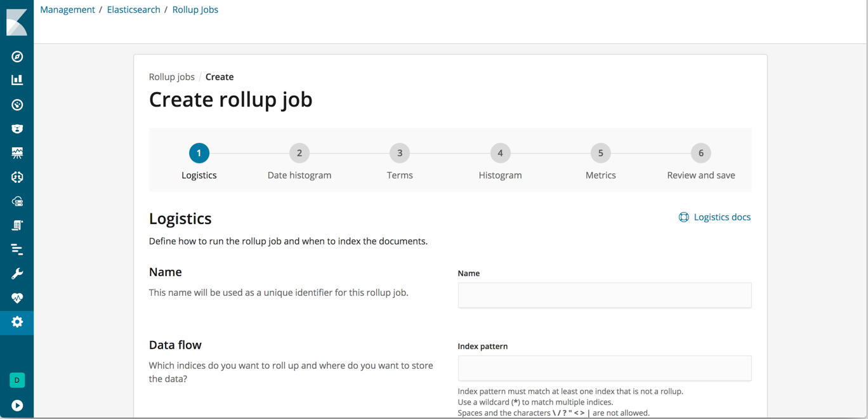Launch Timelion from the sidebar
This screenshot has height=419, width=868.
[17, 129]
